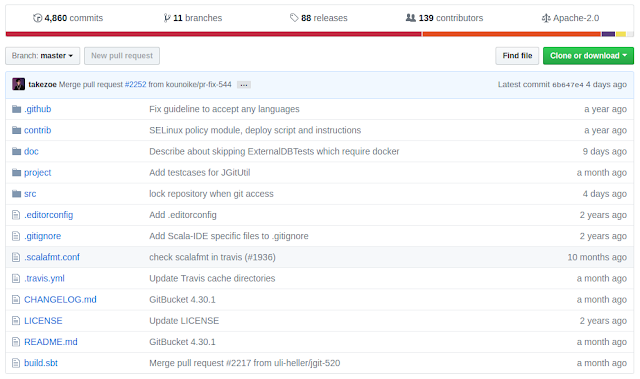Open the project folder
The image size is (640, 379).
click(x=38, y=173)
